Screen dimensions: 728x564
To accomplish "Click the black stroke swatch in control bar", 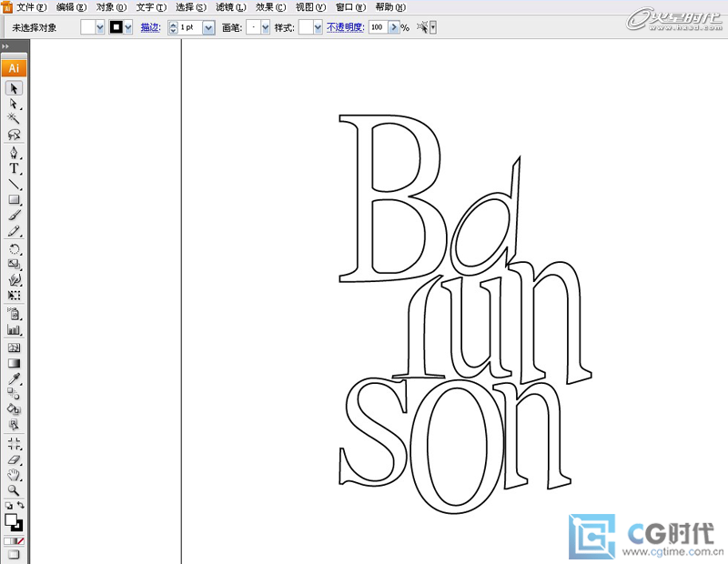I will point(116,27).
